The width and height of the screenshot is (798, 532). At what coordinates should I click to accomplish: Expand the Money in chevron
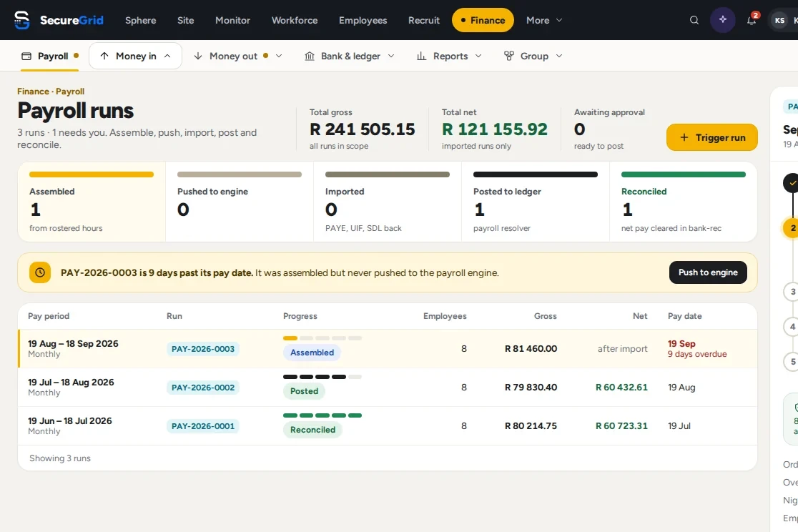pos(167,56)
